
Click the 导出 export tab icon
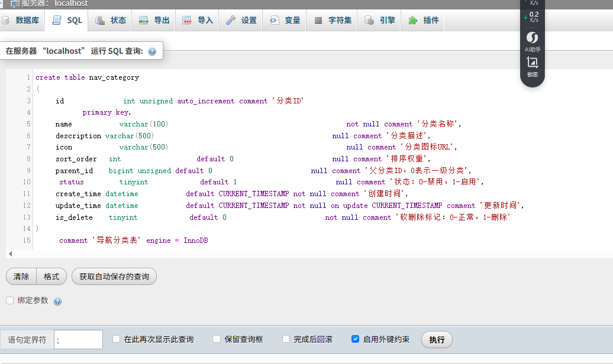[144, 20]
